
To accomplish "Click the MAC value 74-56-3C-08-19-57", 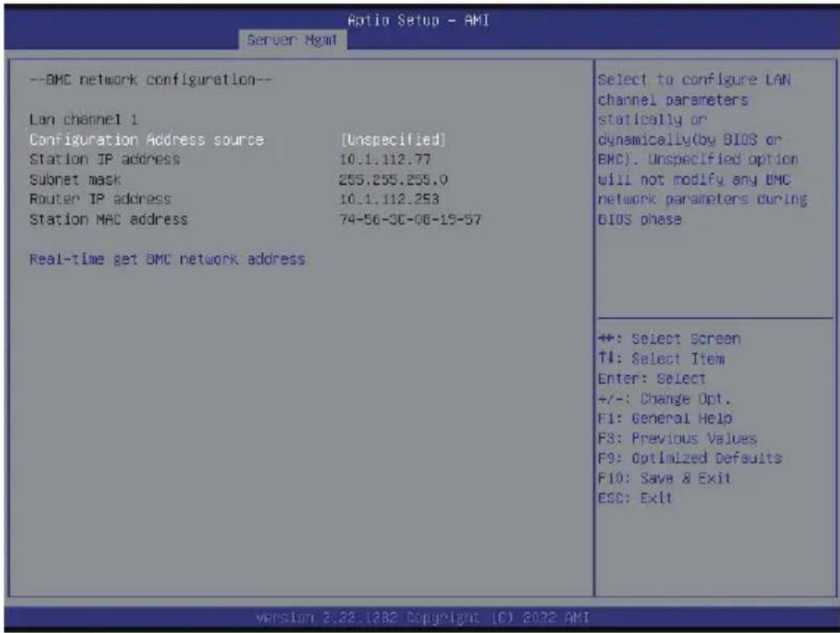I will coord(411,219).
